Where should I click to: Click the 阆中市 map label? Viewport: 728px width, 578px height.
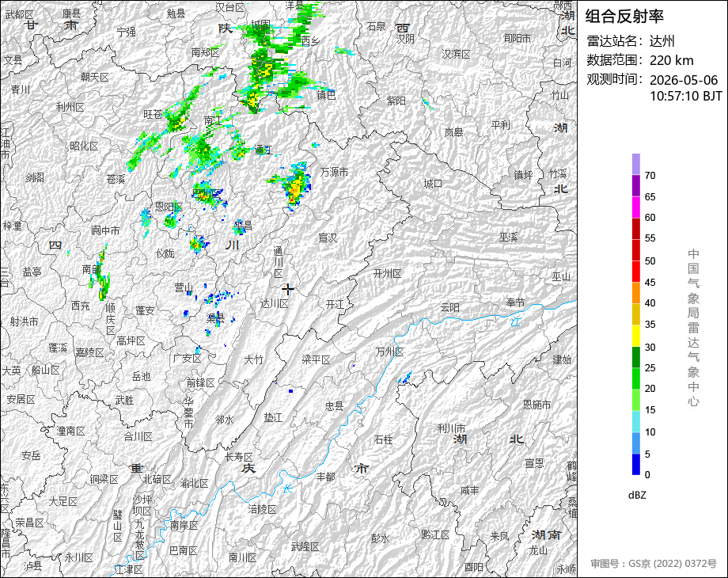point(105,230)
